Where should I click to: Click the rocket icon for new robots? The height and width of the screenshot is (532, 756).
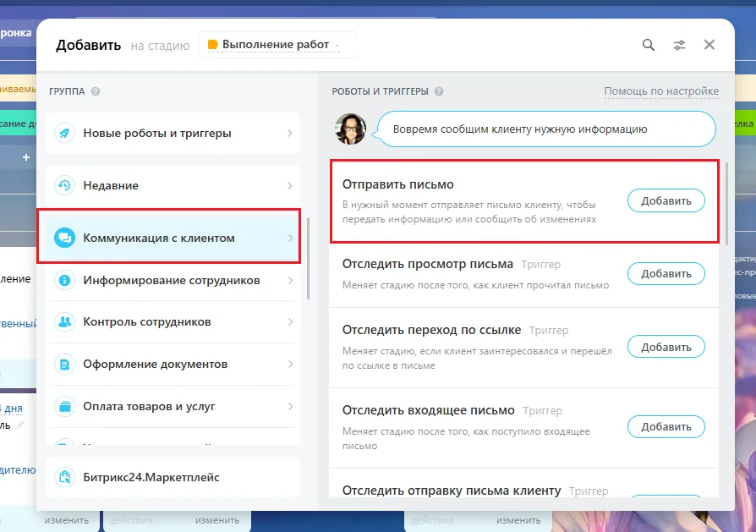[x=64, y=133]
